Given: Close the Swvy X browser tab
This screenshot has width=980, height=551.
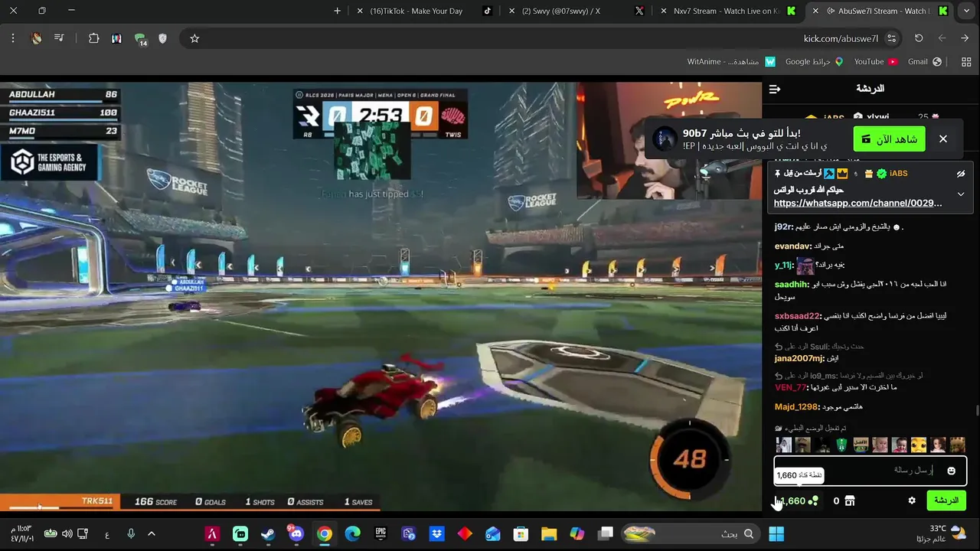Looking at the screenshot, I should [511, 11].
